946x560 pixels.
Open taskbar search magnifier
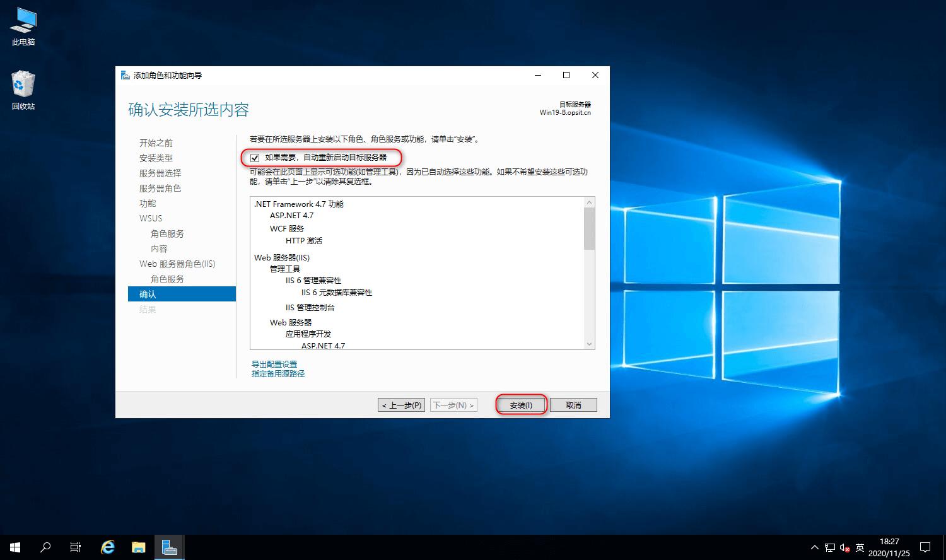tap(45, 547)
